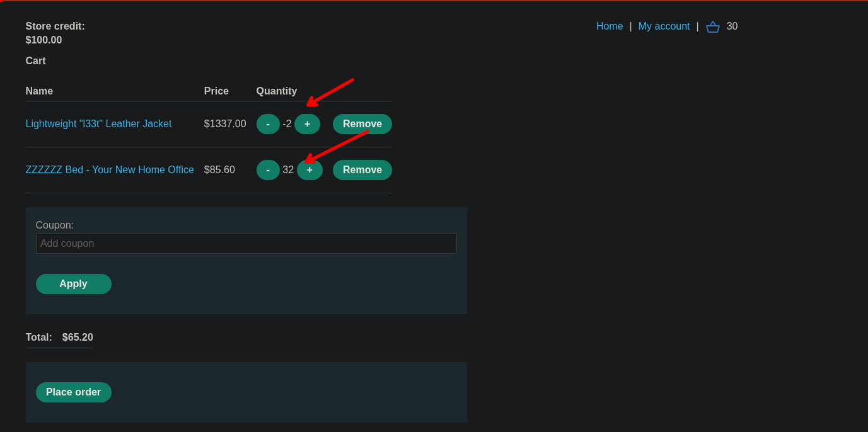Increase the Leather Jacket quantity with plus
Viewport: 868px width, 432px height.
pyautogui.click(x=307, y=124)
